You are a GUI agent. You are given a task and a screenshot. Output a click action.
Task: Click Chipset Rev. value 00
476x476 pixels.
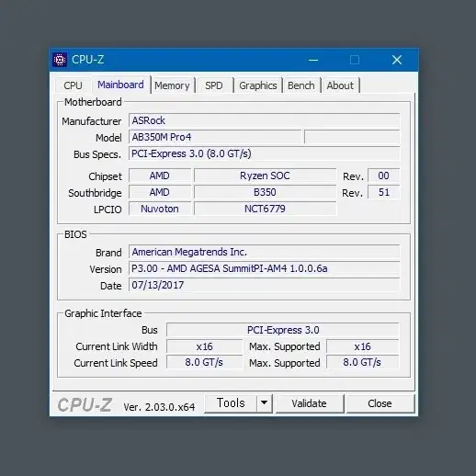point(383,176)
